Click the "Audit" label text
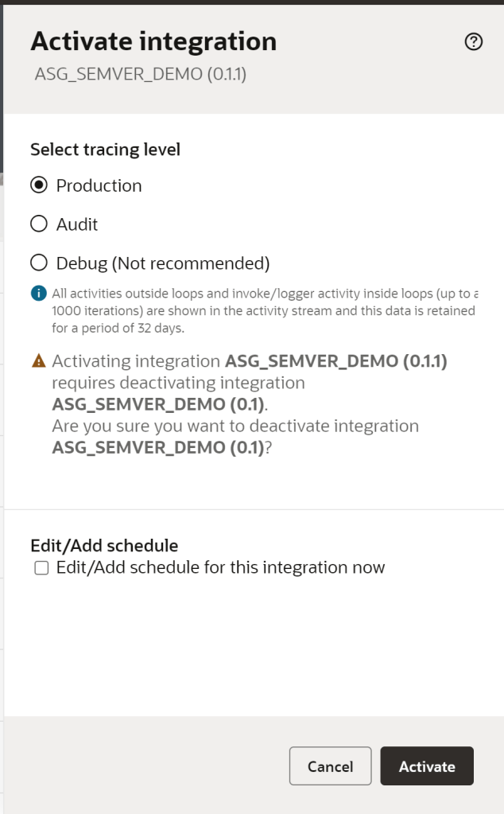 77,224
